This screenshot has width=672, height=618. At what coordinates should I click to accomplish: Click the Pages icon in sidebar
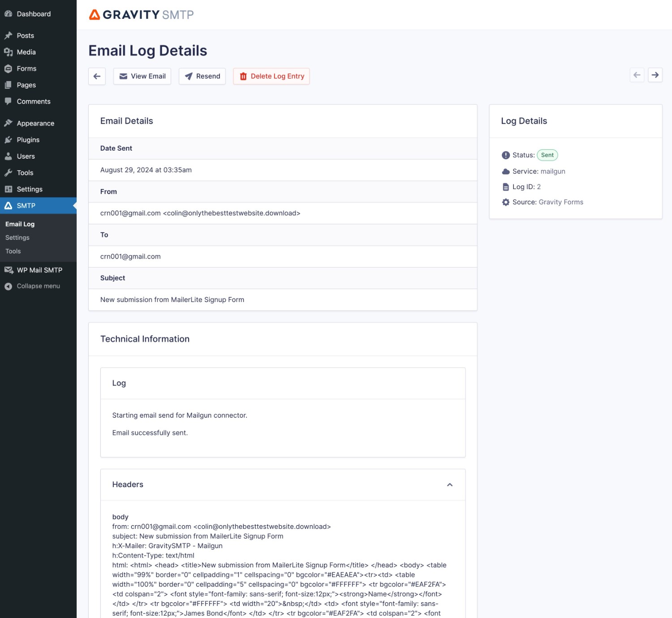(x=8, y=85)
